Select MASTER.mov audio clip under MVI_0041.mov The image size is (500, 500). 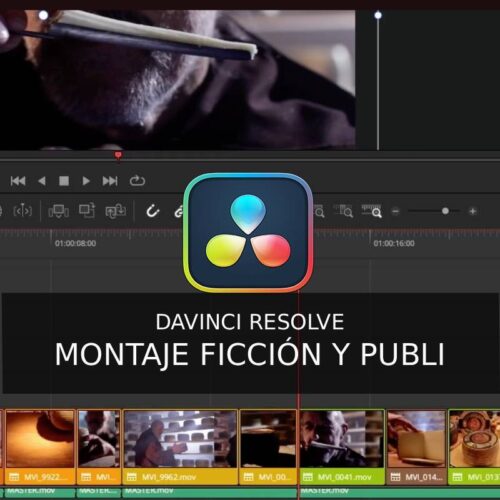(x=400, y=492)
